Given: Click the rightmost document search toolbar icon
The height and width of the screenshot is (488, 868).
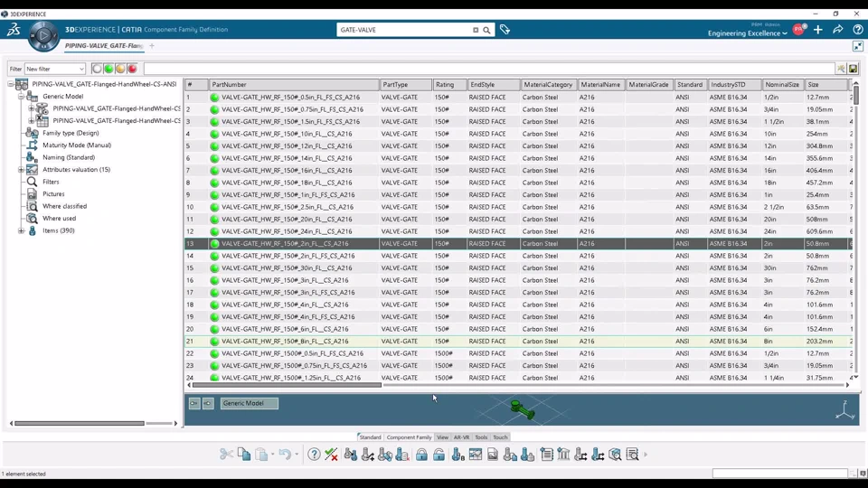Looking at the screenshot, I should tap(632, 455).
